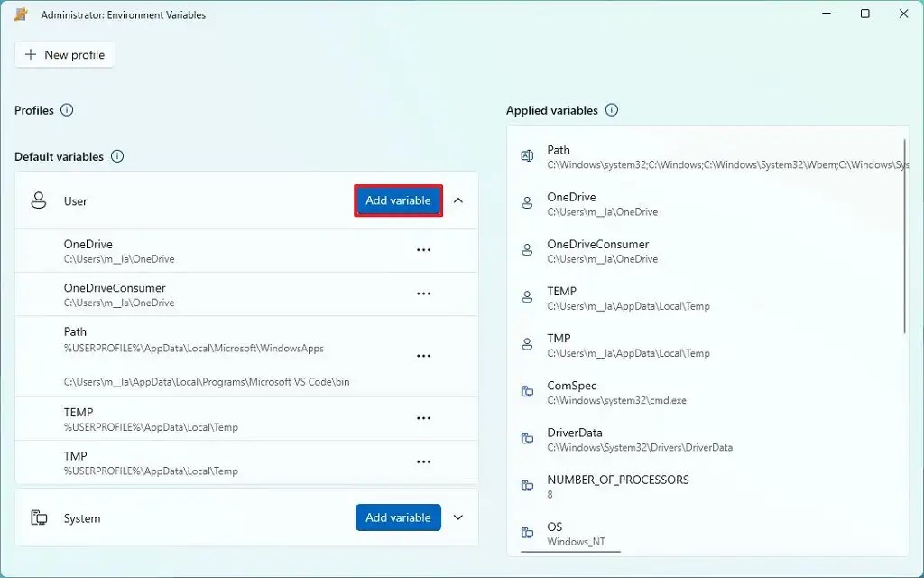Click the system icon beside NUMBER_OF_PROCESSORS
The height and width of the screenshot is (578, 924).
tap(527, 486)
